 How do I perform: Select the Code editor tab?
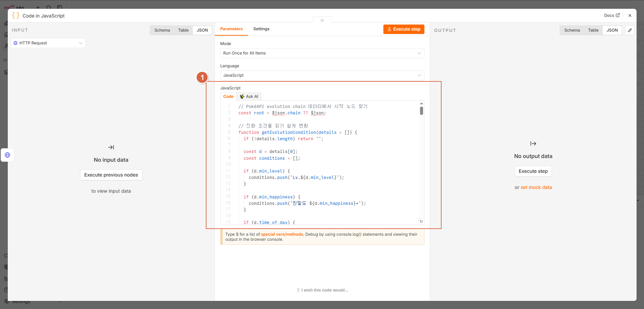[228, 96]
